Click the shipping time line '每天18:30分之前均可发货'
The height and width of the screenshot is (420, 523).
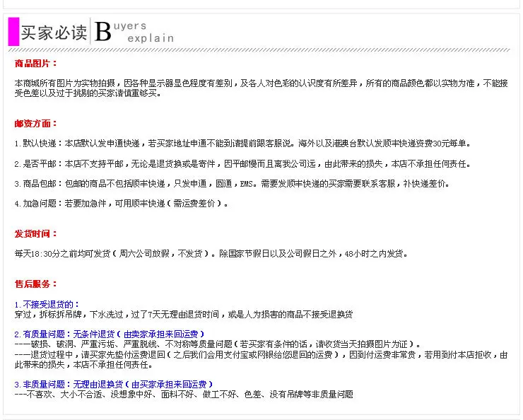click(211, 254)
